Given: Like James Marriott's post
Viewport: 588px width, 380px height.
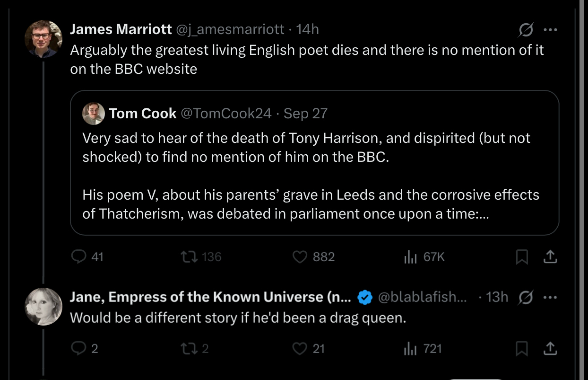Looking at the screenshot, I should (300, 256).
